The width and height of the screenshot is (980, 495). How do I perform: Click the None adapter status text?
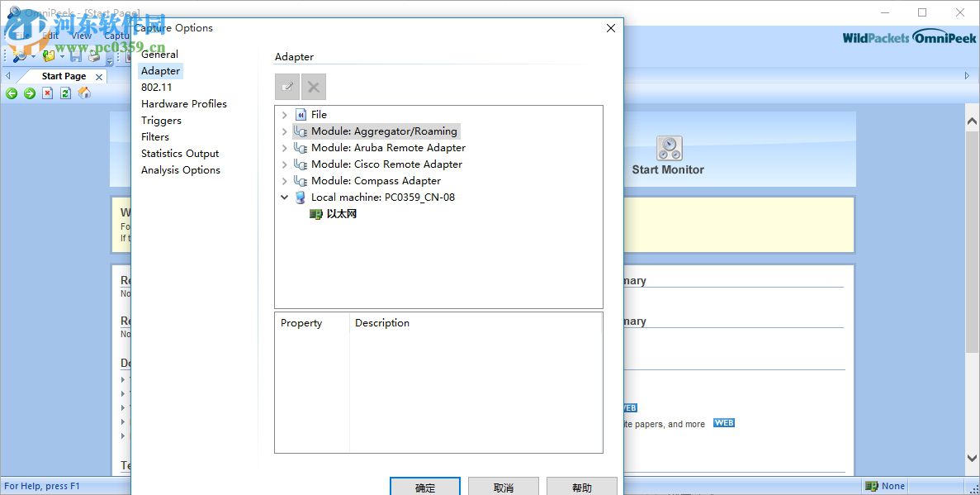pyautogui.click(x=893, y=486)
